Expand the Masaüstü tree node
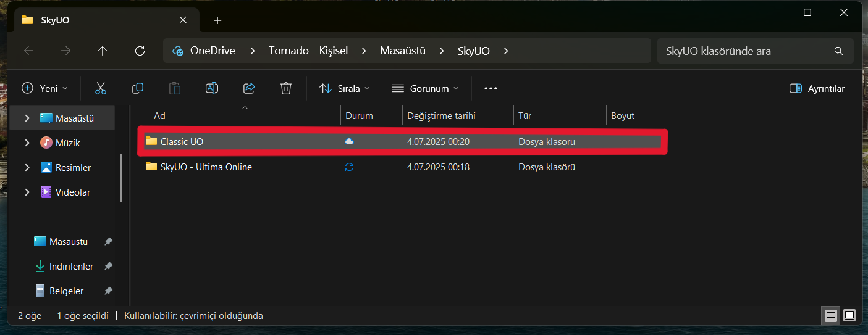This screenshot has height=335, width=868. click(x=27, y=118)
